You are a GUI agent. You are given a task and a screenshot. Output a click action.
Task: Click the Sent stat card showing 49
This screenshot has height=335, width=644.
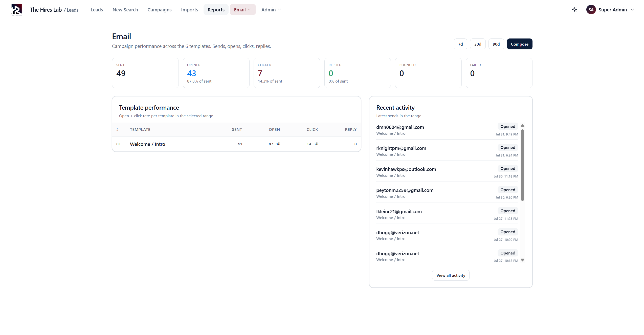[x=145, y=73]
